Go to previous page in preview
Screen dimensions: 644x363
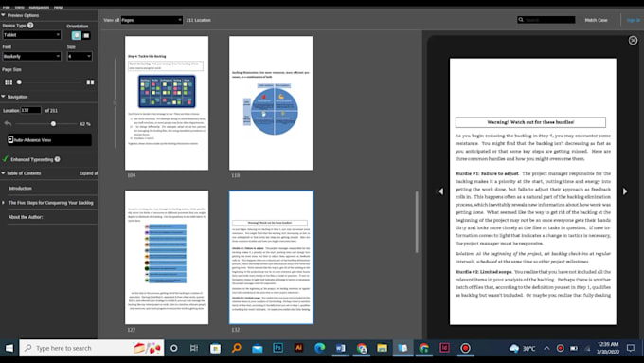coord(440,191)
